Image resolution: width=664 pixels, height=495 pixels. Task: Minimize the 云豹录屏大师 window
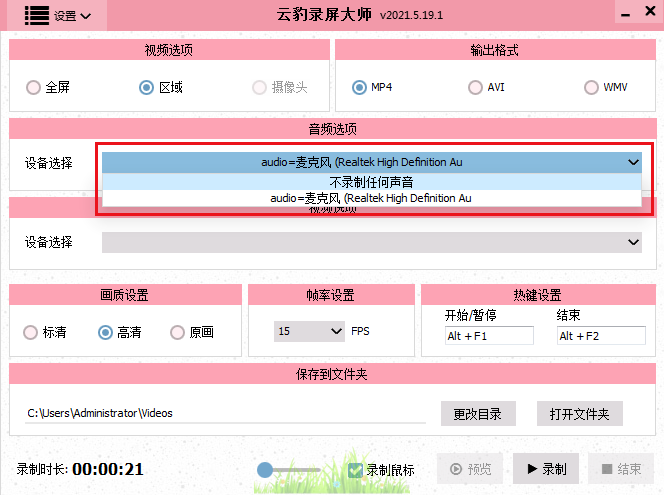[625, 14]
